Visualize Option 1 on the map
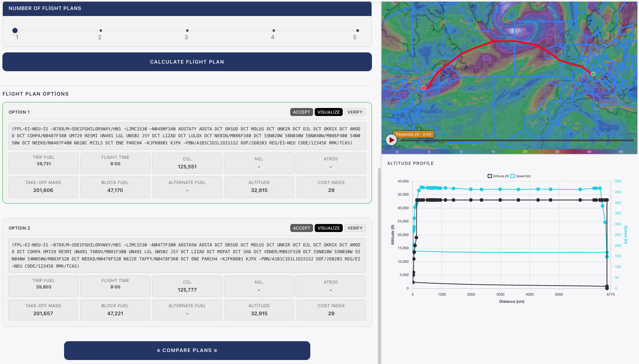The width and height of the screenshot is (639, 364). click(x=328, y=112)
